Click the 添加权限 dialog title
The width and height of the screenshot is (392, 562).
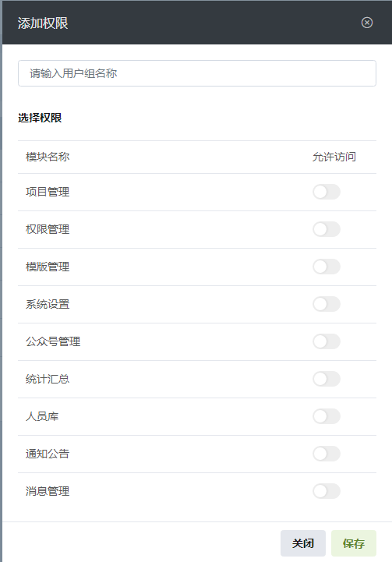pyautogui.click(x=43, y=23)
